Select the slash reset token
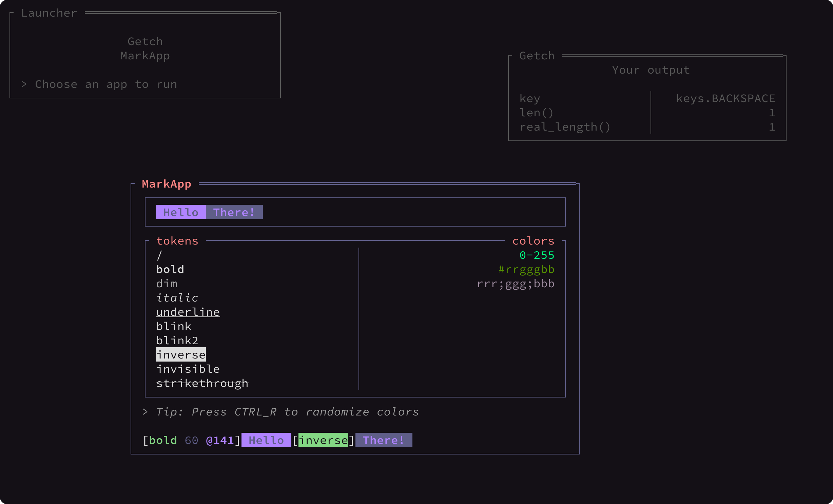 pos(159,255)
